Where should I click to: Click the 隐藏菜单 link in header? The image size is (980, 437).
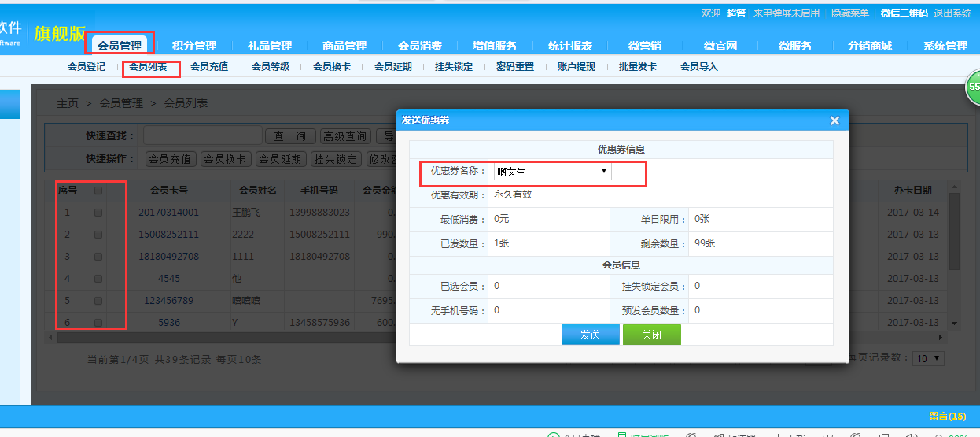point(850,13)
